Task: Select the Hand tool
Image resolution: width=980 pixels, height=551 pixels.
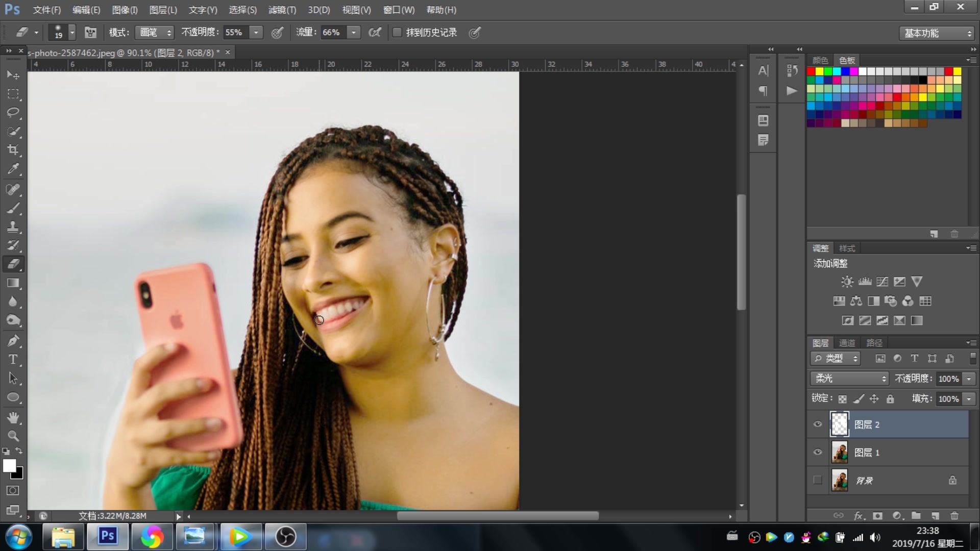Action: [x=13, y=418]
